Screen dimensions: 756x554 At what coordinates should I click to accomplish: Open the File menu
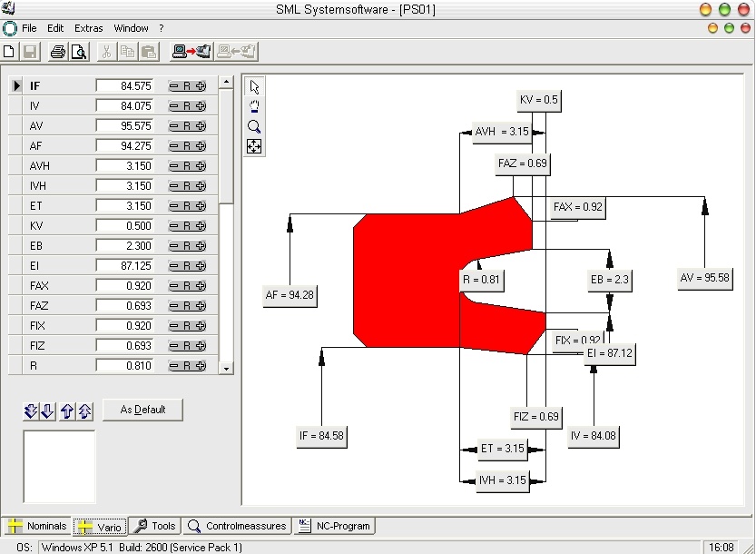pos(29,28)
